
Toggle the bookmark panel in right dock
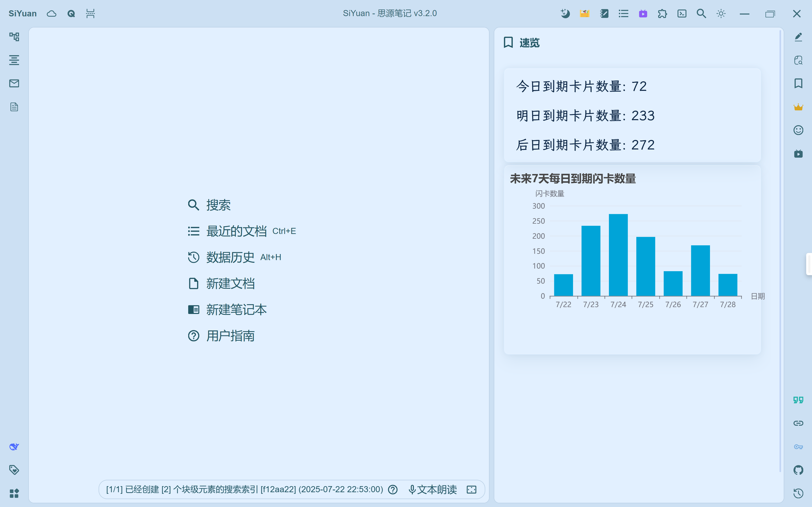[798, 83]
